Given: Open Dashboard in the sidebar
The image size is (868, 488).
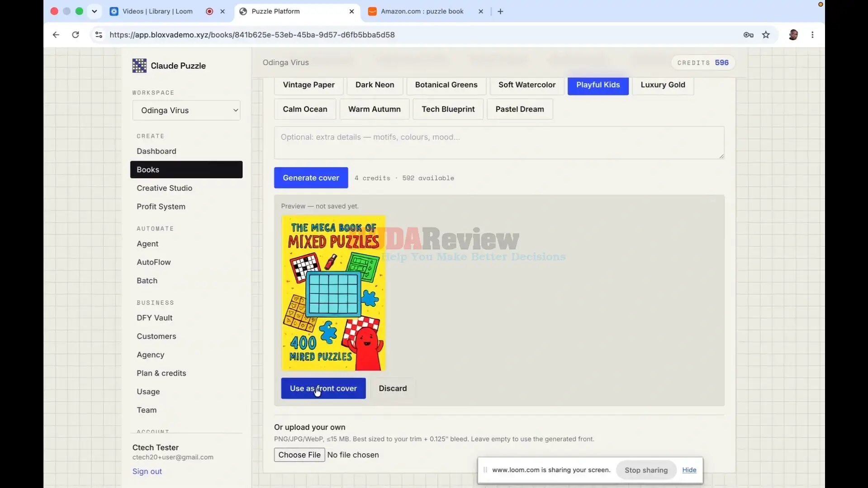Looking at the screenshot, I should 186,151.
